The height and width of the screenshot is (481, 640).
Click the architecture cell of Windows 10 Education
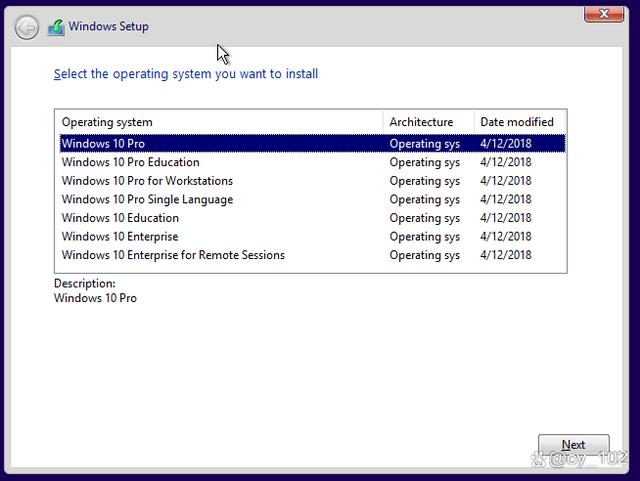424,218
